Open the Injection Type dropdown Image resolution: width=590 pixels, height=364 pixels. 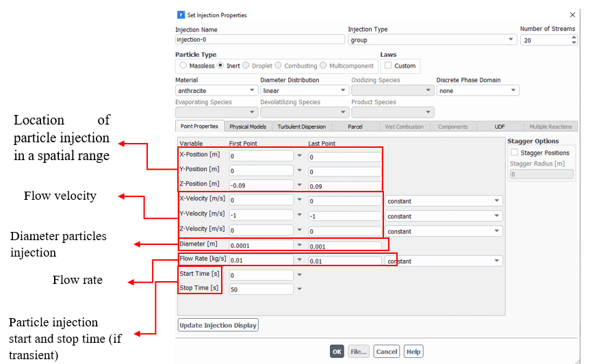tap(431, 40)
